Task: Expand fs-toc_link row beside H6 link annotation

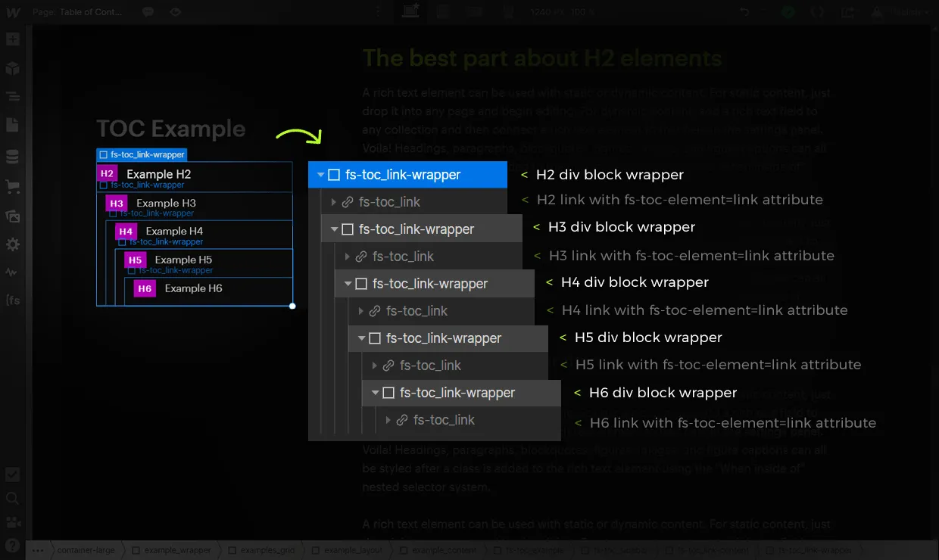Action: click(x=388, y=420)
